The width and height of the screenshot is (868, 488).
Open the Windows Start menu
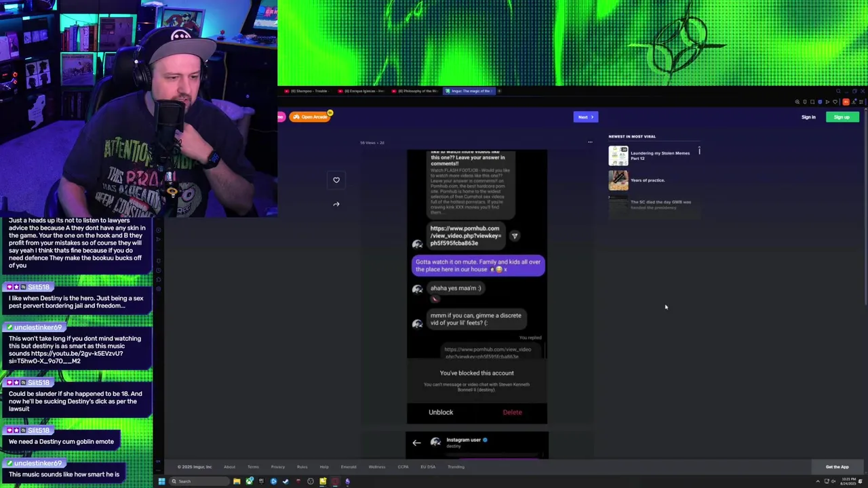point(161,481)
